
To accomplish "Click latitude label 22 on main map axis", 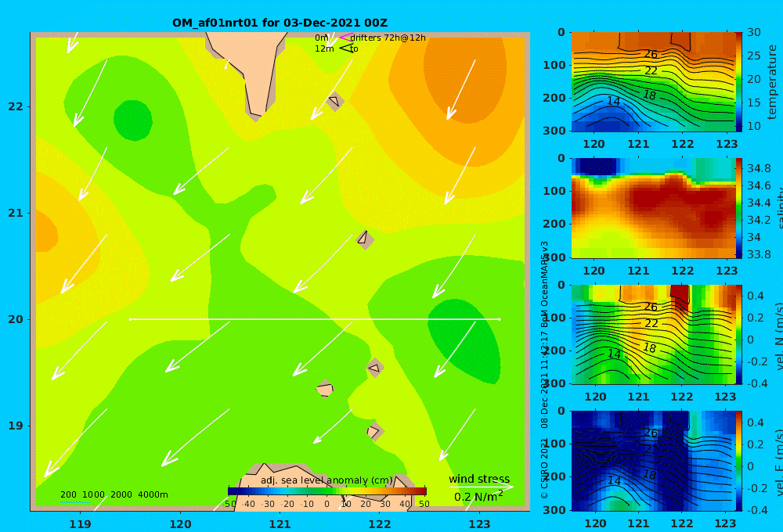I will coord(16,106).
